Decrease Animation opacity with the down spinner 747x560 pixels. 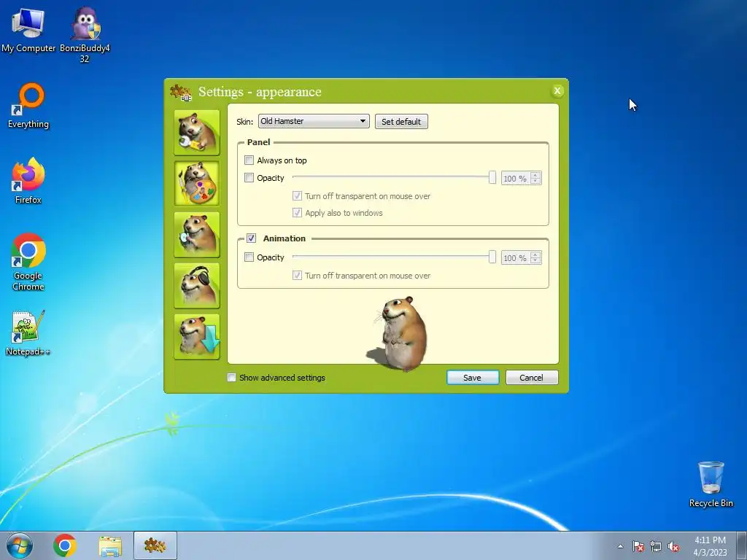pyautogui.click(x=535, y=261)
